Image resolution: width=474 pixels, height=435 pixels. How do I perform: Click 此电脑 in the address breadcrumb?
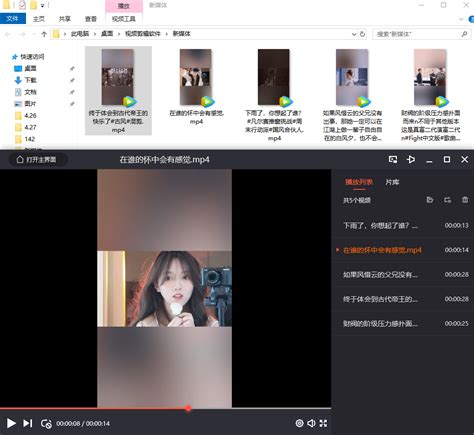[80, 34]
